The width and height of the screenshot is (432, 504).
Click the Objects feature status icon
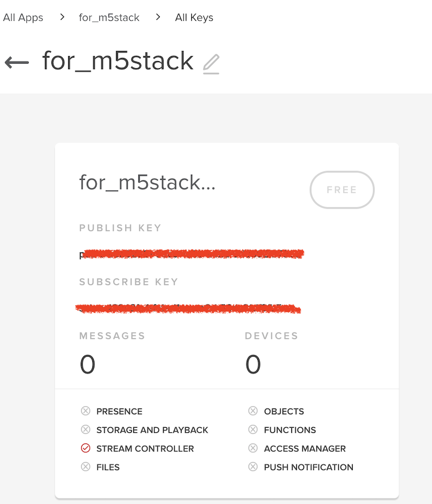pos(253,411)
